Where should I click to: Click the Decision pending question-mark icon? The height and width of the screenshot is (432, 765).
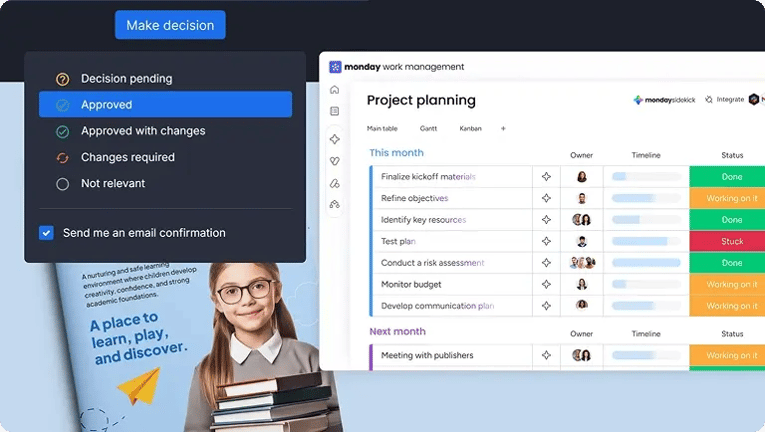[x=62, y=79]
